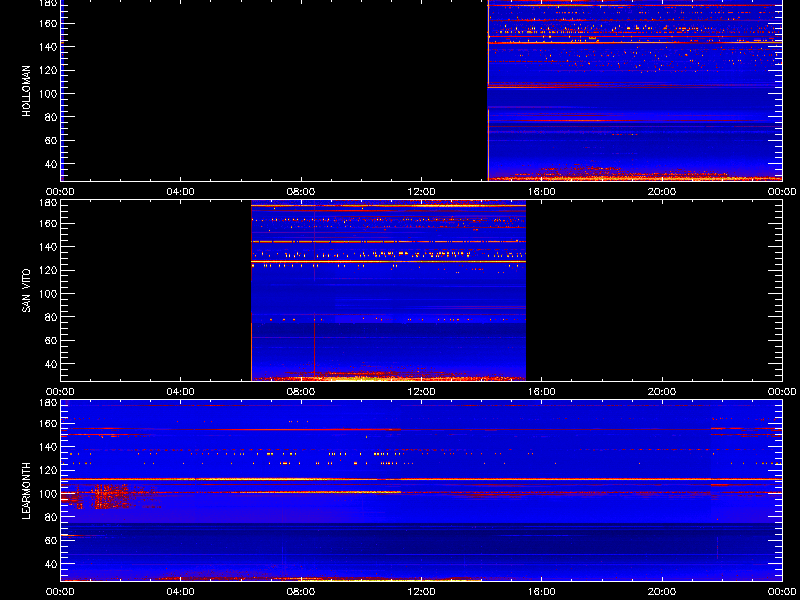The width and height of the screenshot is (800, 600).
Task: Click the 20:00 time label under San Vito plot
Action: point(662,392)
